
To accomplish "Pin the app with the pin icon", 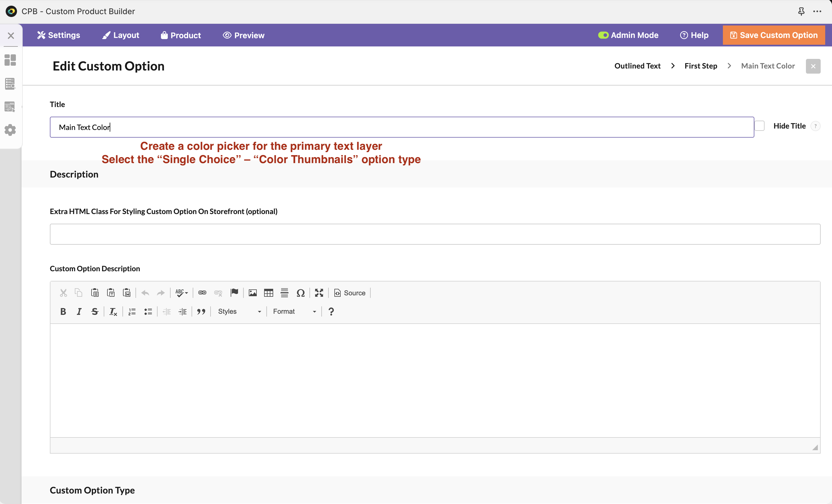I will [x=801, y=12].
